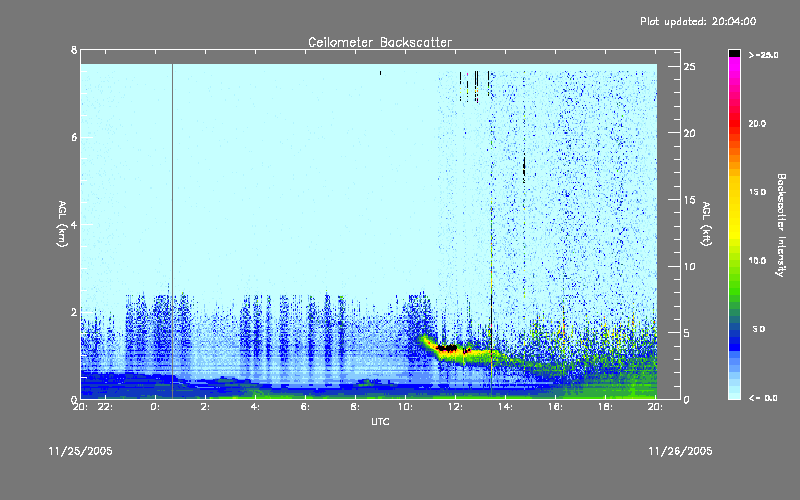Select the "Backscatter Intensity" colorbar label

click(x=781, y=225)
